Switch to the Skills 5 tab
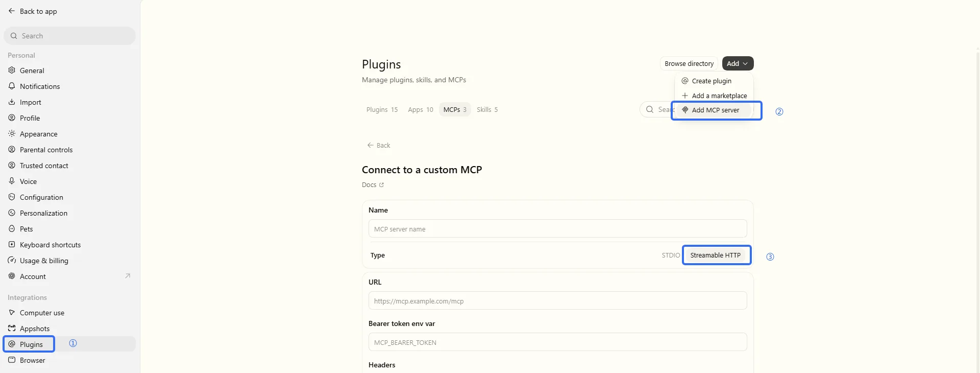 [x=487, y=109]
